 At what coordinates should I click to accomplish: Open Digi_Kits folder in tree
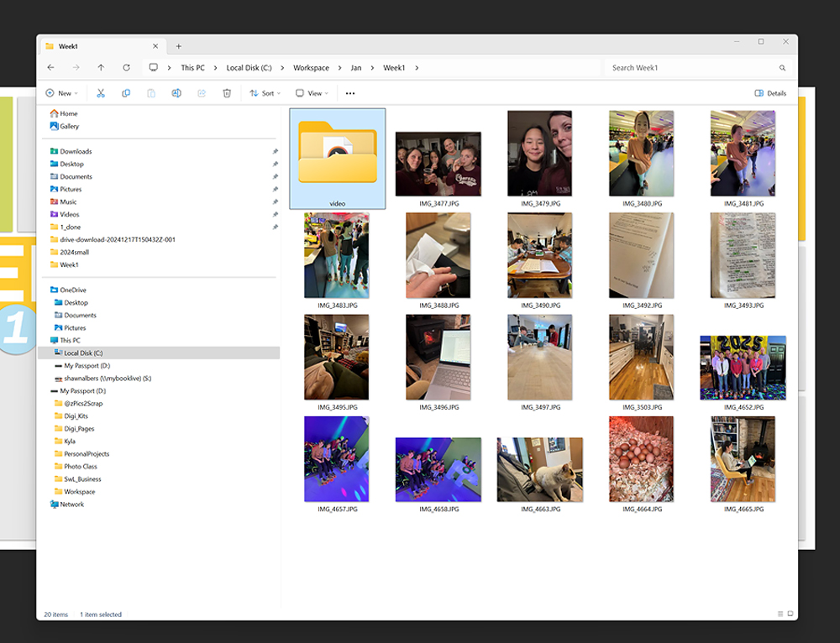[71, 416]
